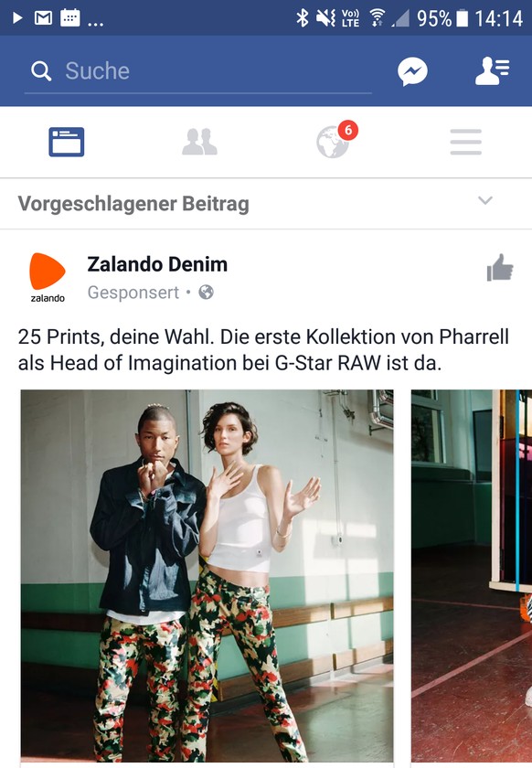Tap the Zalando orange logo avatar
Image resolution: width=532 pixels, height=768 pixels.
coord(47,278)
